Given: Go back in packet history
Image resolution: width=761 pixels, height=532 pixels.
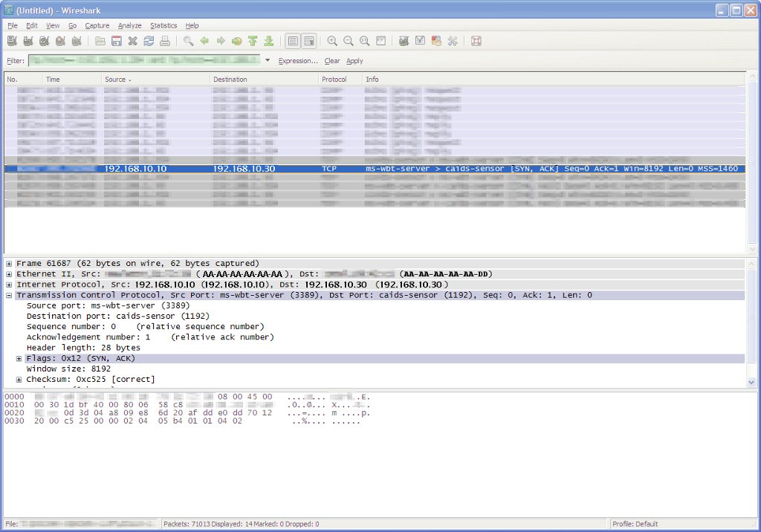Looking at the screenshot, I should (x=204, y=42).
